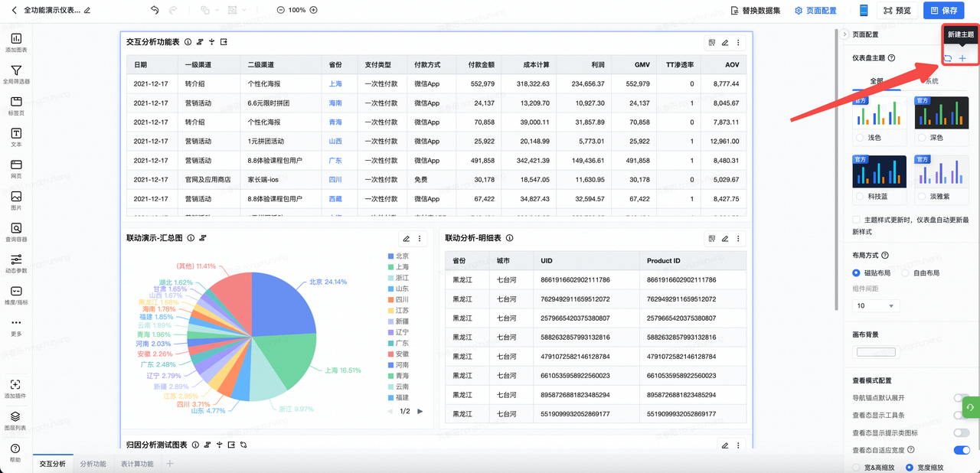Select the 自由布局 radio option

click(906, 272)
